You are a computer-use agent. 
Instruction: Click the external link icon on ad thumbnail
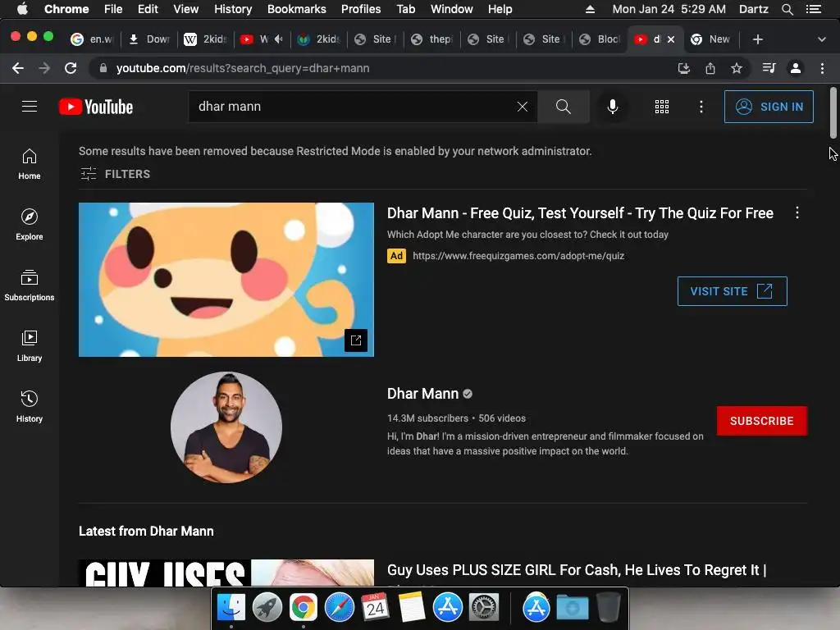[356, 340]
